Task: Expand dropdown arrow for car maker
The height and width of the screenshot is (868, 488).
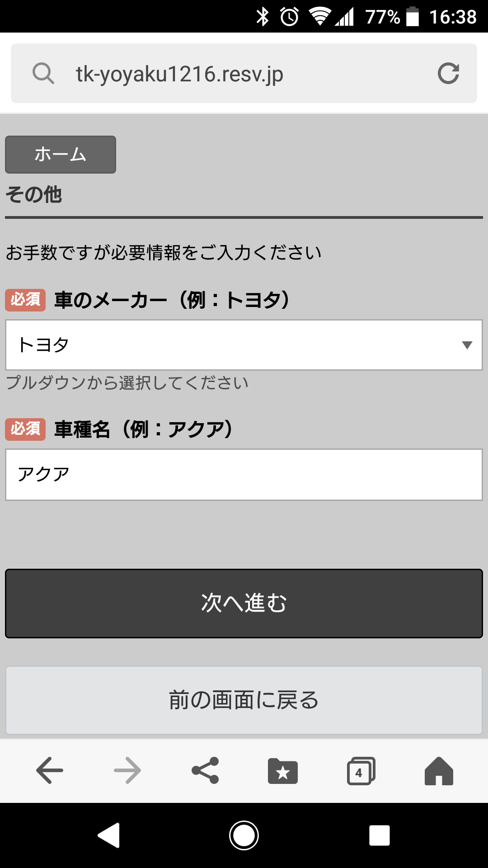Action: click(x=467, y=345)
